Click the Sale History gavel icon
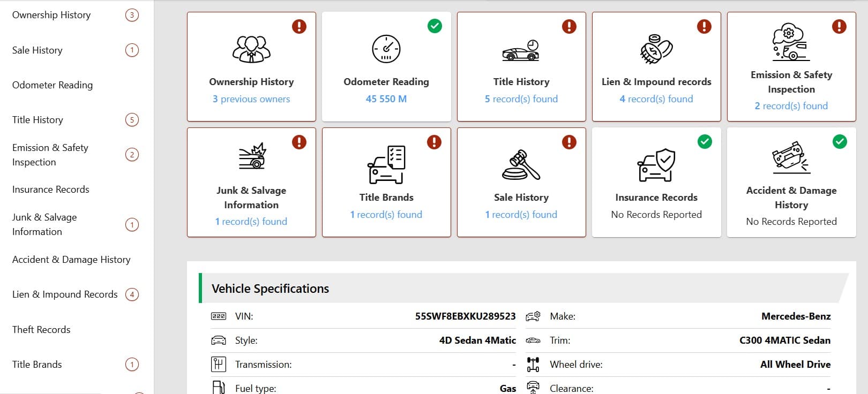 (x=521, y=165)
